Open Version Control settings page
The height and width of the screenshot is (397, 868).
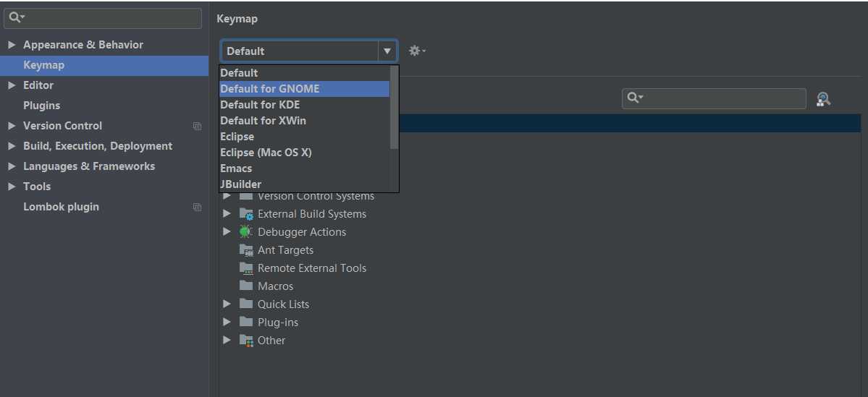tap(62, 126)
